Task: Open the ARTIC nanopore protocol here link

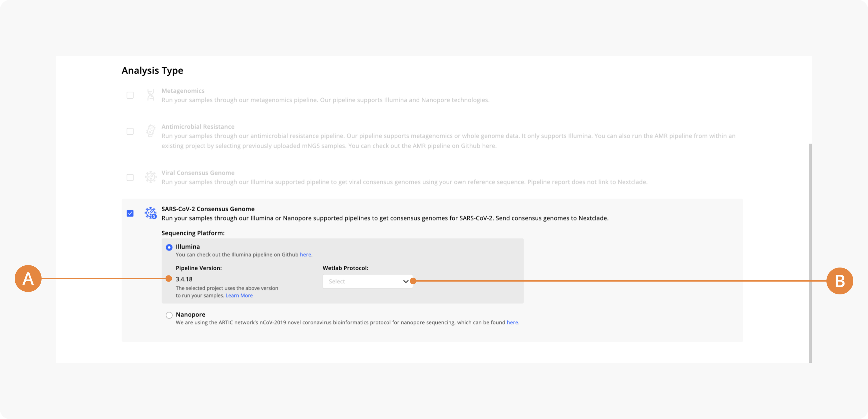Action: (512, 322)
